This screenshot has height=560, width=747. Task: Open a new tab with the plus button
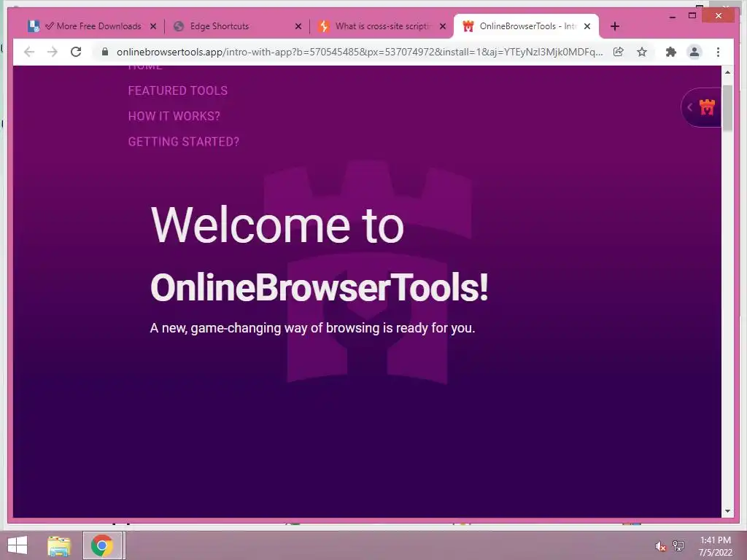pos(614,26)
